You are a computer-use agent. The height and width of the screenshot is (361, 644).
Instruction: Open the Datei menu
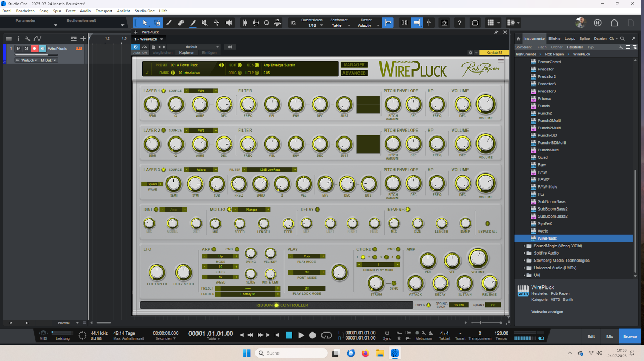tap(7, 11)
